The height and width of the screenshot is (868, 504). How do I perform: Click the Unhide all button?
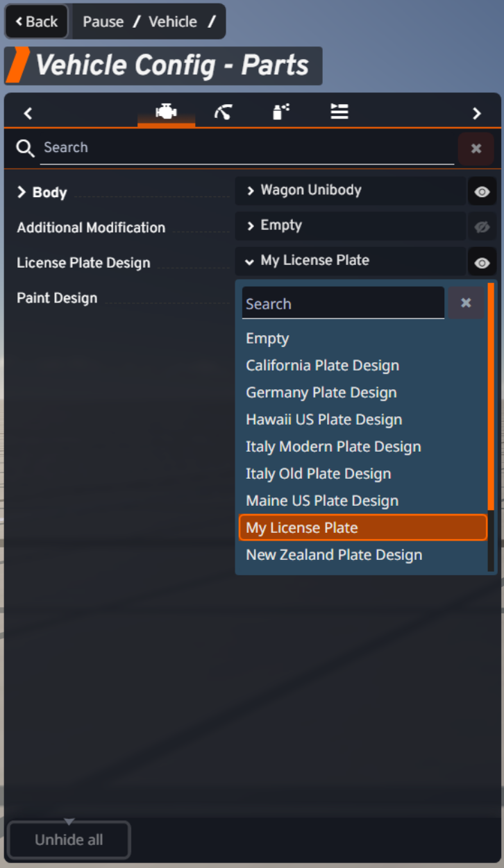coord(69,840)
